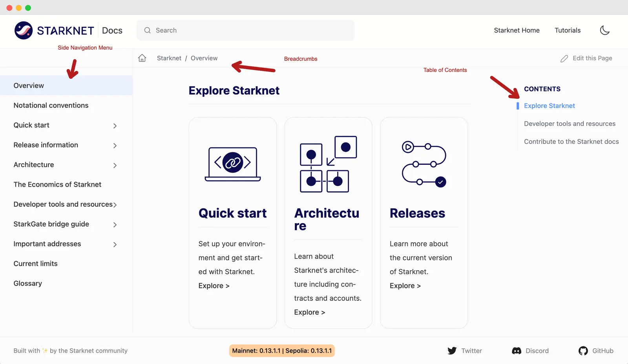Screen dimensions: 628x364
Task: Open Starknet's Twitter from the footer
Action: click(452, 351)
